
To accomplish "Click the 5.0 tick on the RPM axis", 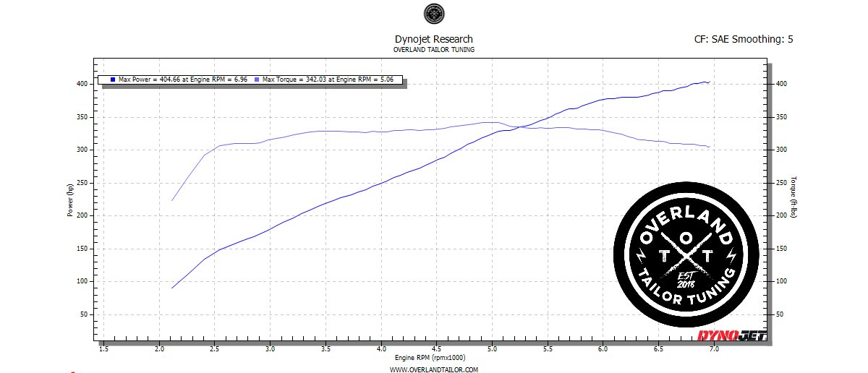I will pos(492,348).
